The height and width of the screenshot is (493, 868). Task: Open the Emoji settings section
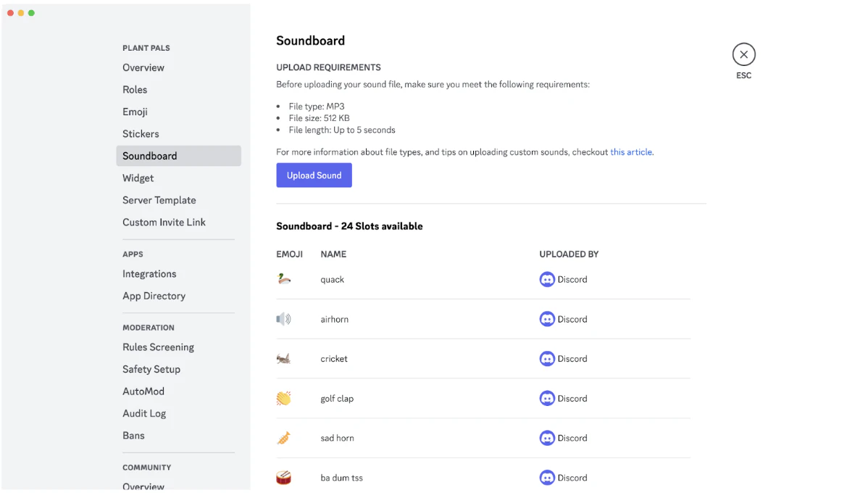(135, 112)
